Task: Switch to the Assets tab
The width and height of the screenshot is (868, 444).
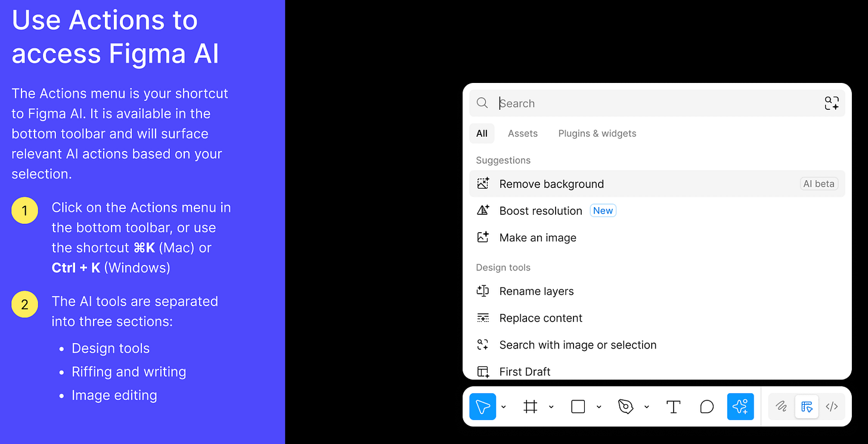Action: pos(523,134)
